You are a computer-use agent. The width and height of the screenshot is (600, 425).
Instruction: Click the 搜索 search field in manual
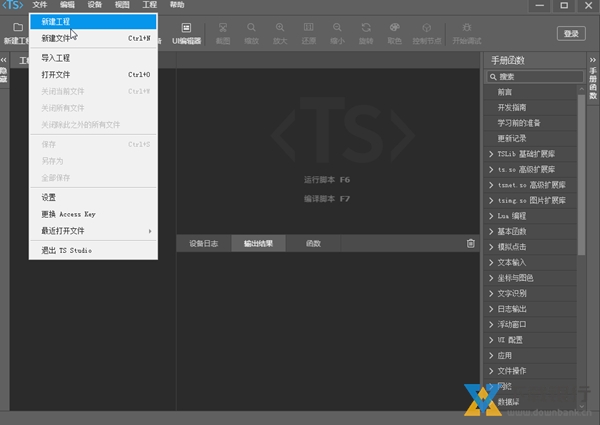point(530,76)
